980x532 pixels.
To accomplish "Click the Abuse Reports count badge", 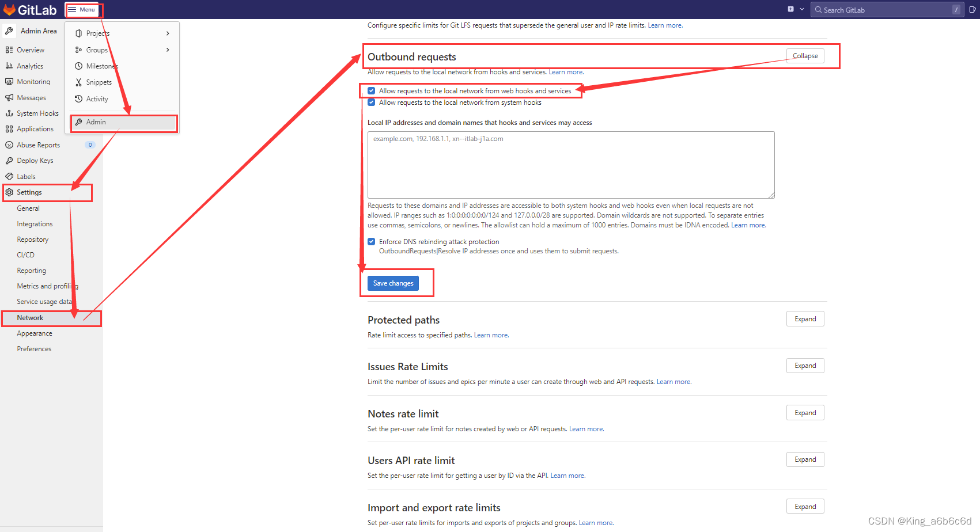I will click(x=90, y=145).
